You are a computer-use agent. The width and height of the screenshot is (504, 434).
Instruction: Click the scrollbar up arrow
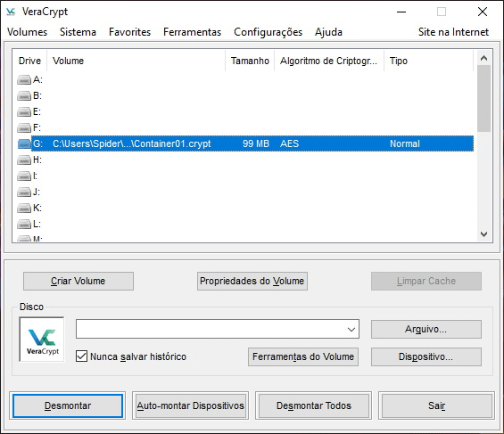(483, 58)
